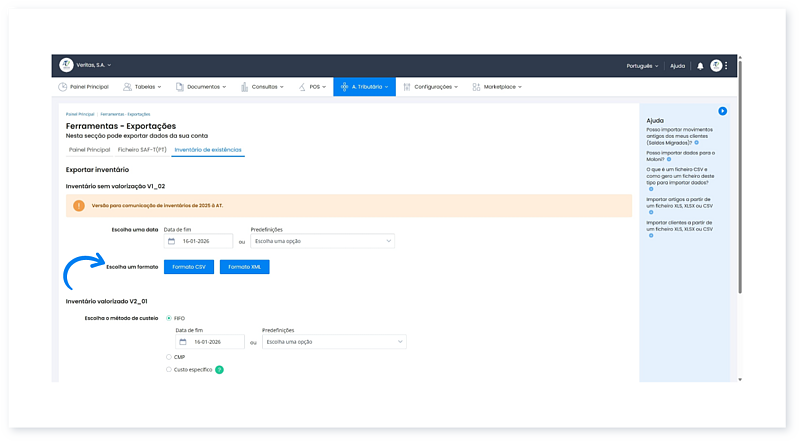800x442 pixels.
Task: Click the Veritas company logo icon
Action: click(x=66, y=65)
